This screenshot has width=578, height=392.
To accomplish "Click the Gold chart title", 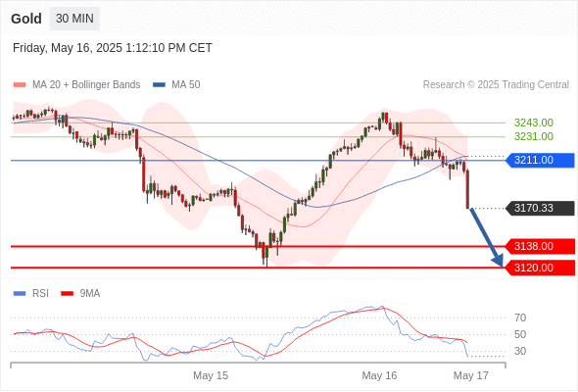I will pyautogui.click(x=26, y=19).
